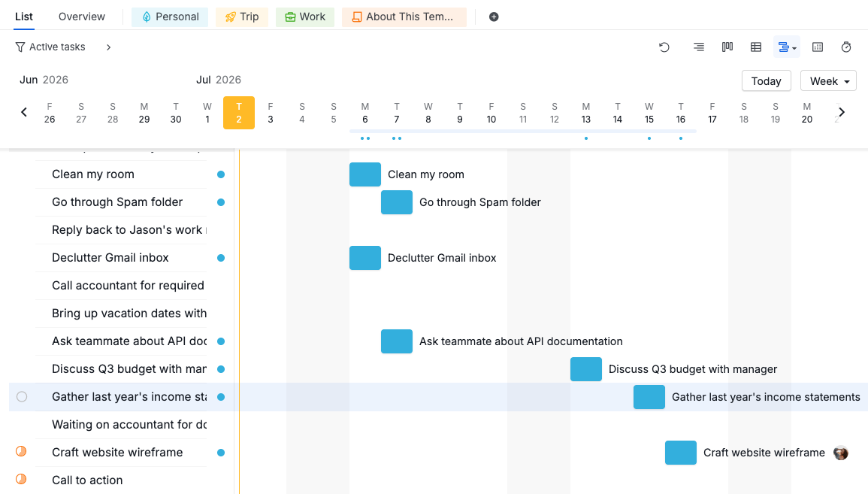Click blue dot beside Declutter Gmail inbox row
The height and width of the screenshot is (494, 868).
(x=221, y=257)
